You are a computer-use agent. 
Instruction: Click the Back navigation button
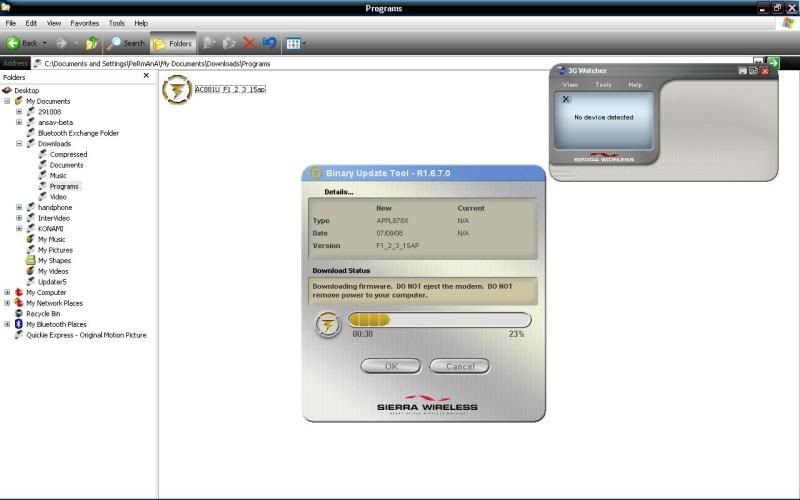click(x=21, y=43)
